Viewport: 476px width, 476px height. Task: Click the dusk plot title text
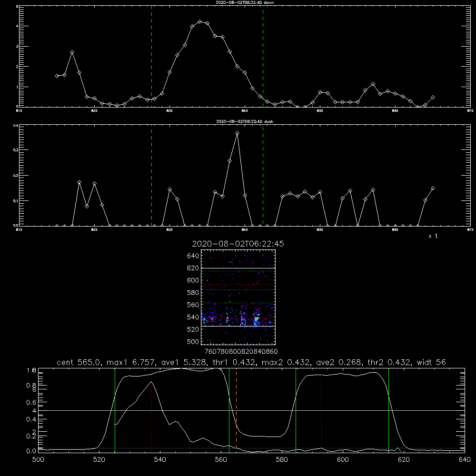click(245, 121)
